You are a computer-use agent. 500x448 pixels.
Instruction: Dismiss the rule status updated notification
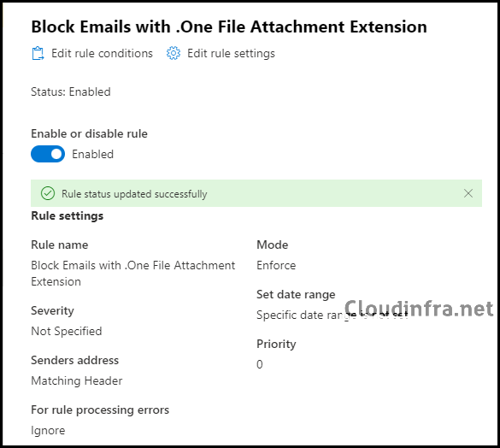point(468,193)
